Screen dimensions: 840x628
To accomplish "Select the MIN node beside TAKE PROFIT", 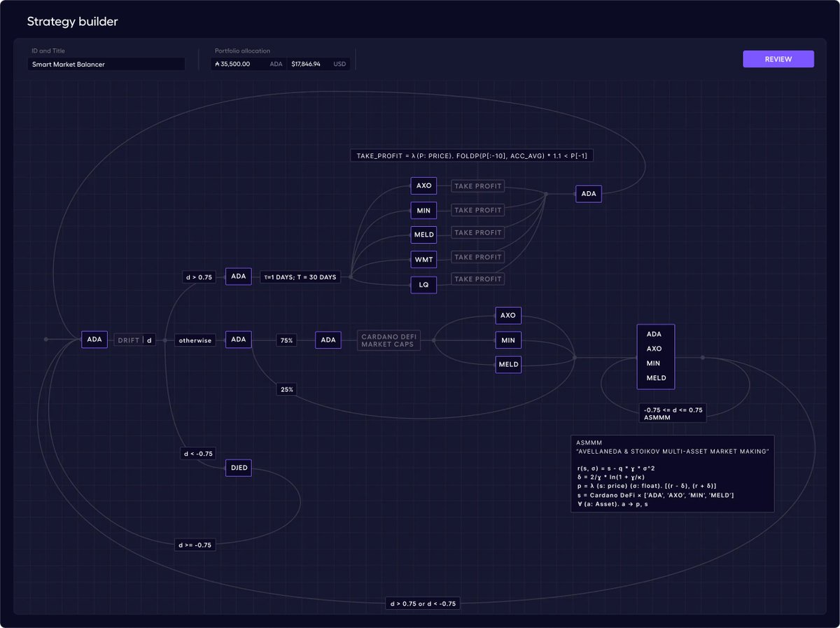I will point(423,210).
